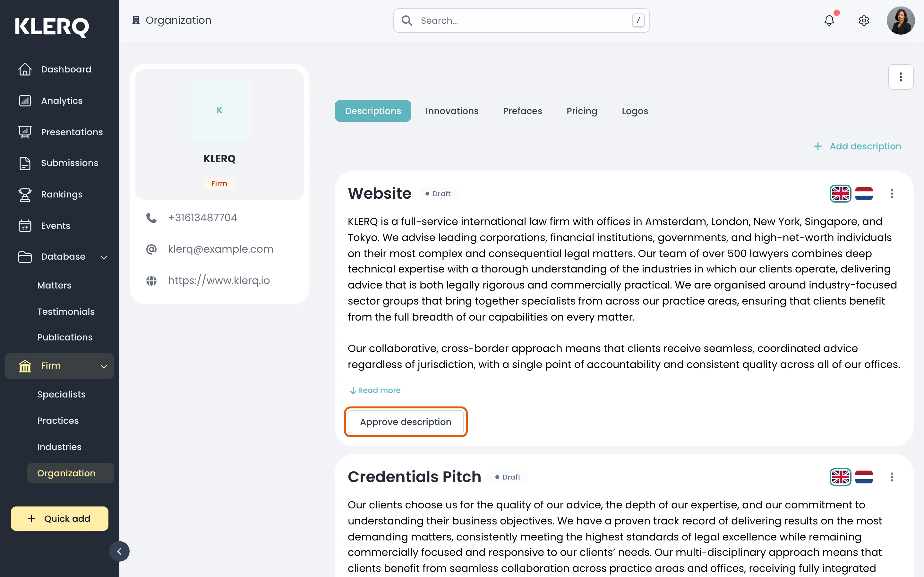
Task: Click Approve description button
Action: coord(406,422)
